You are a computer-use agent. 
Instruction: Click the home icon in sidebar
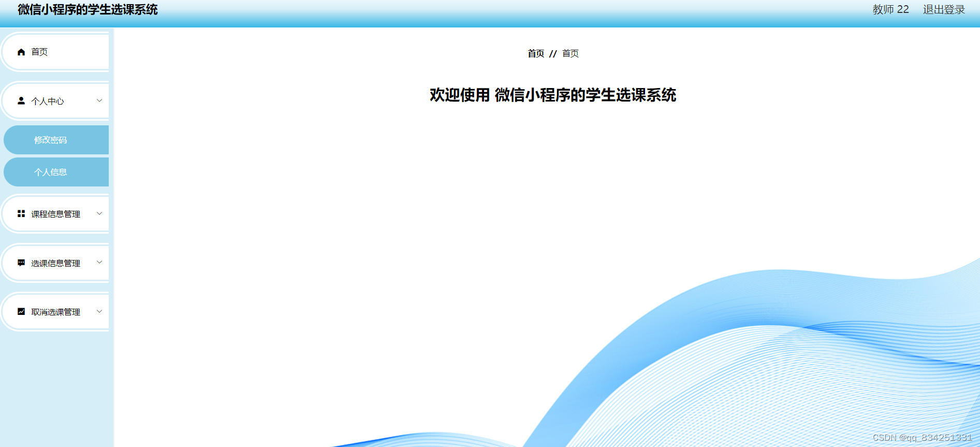point(21,52)
